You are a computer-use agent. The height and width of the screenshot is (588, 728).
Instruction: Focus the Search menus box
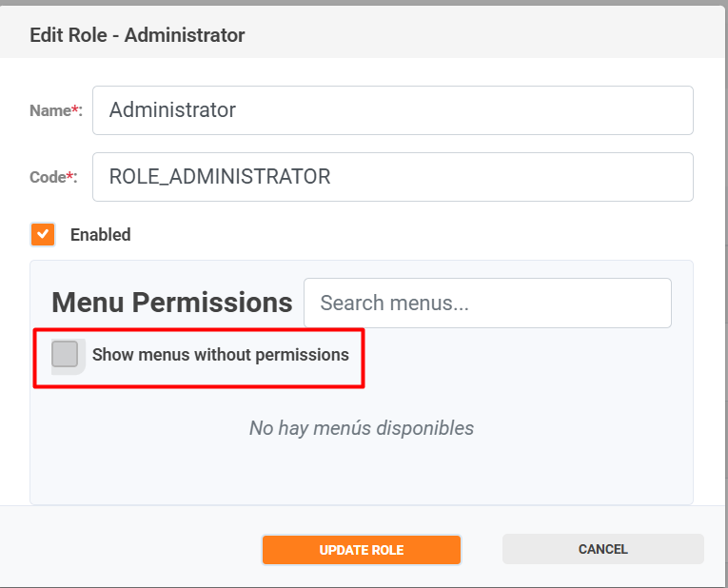(487, 304)
